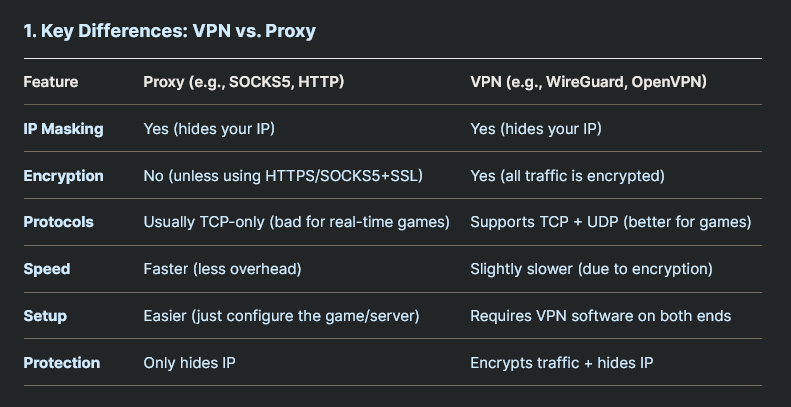
Task: Click "Easier (just configure the game/server)" cell
Action: click(x=281, y=316)
